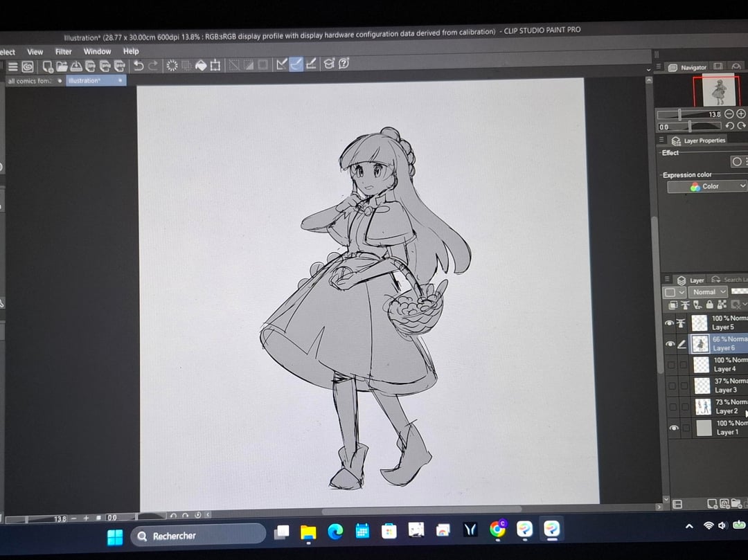The height and width of the screenshot is (560, 748).
Task: Open the Expression color dropdown
Action: coord(707,187)
